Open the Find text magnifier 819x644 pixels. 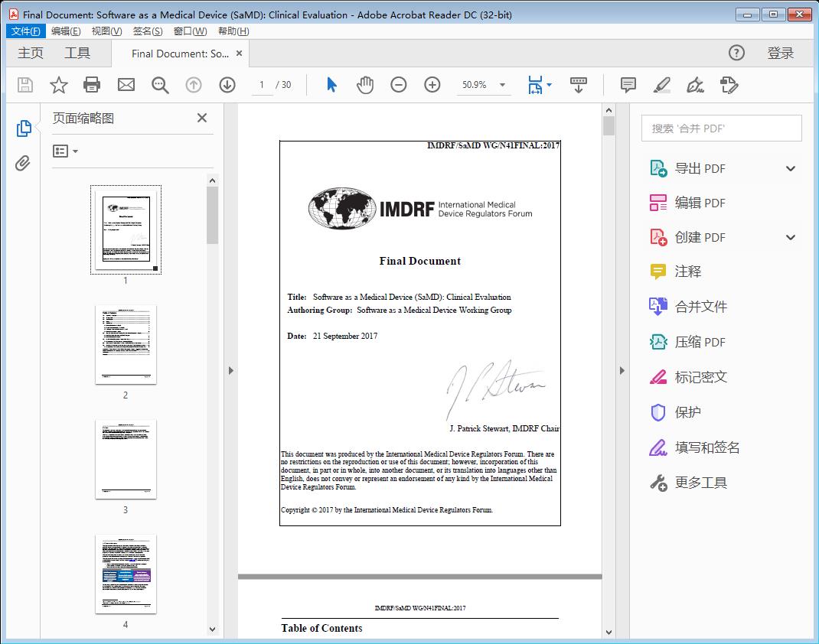[x=160, y=85]
